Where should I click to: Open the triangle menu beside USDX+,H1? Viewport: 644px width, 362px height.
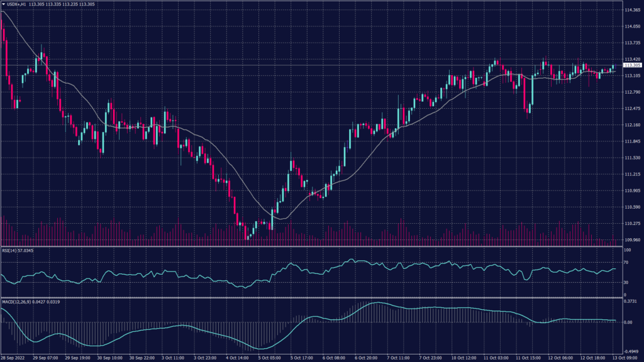pyautogui.click(x=4, y=4)
